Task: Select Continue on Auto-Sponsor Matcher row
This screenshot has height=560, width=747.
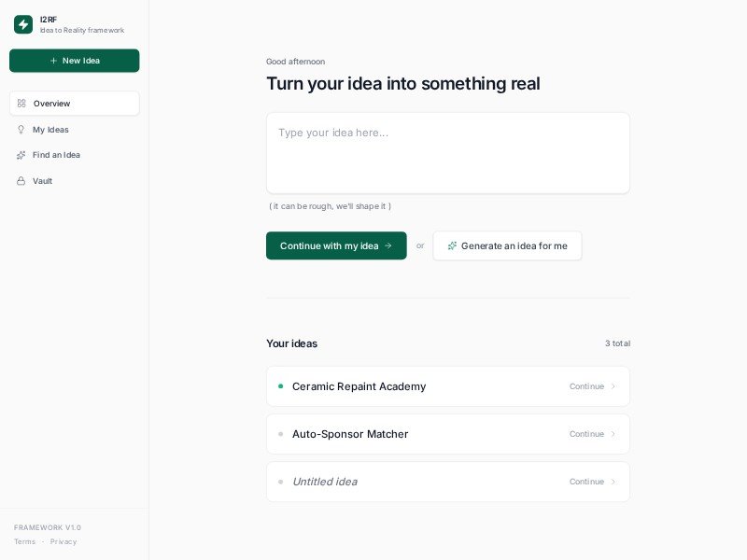Action: click(x=586, y=434)
